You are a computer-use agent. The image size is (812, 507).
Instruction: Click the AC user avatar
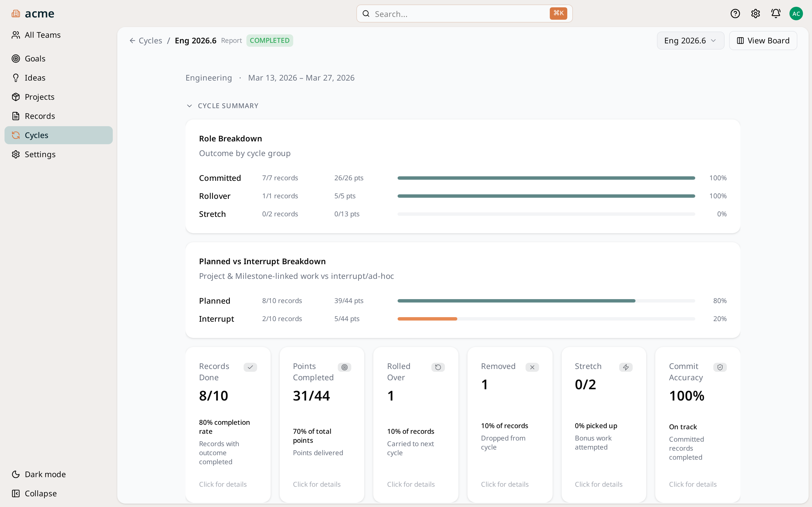pos(796,14)
